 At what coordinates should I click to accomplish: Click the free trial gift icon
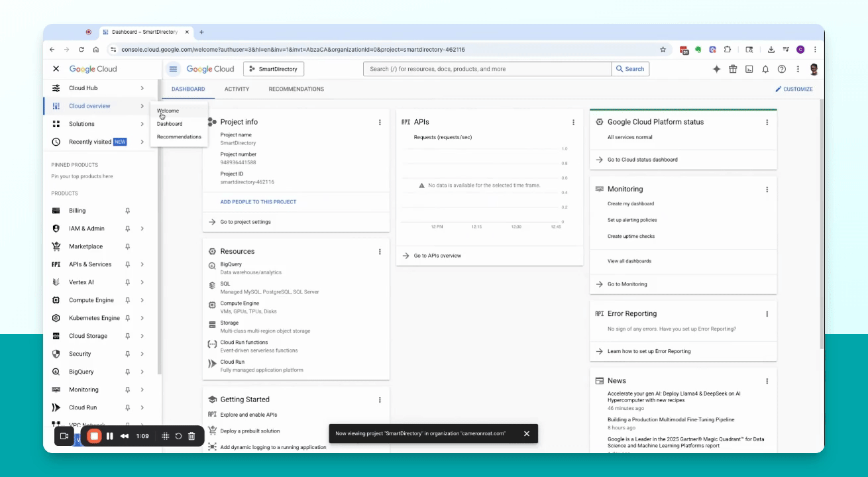click(x=733, y=69)
